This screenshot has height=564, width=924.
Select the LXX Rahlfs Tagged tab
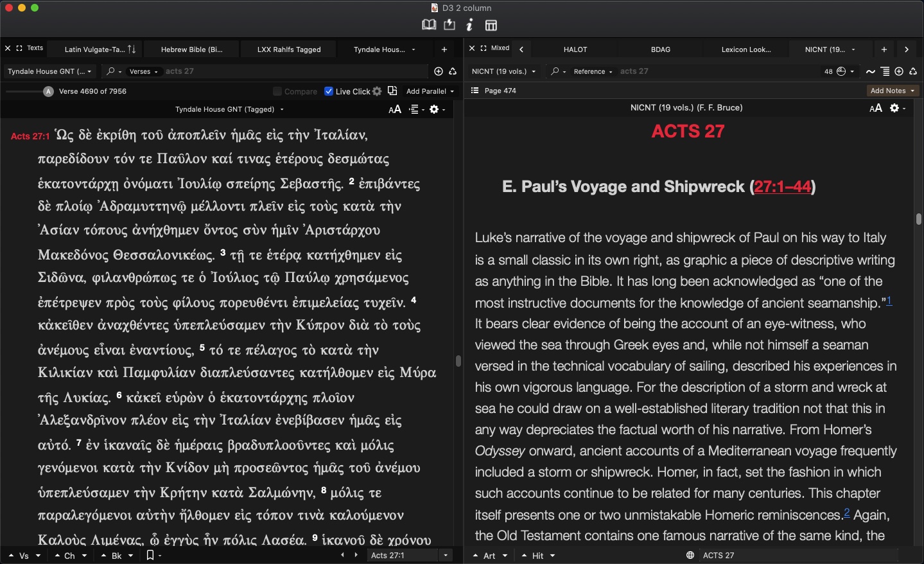[288, 49]
